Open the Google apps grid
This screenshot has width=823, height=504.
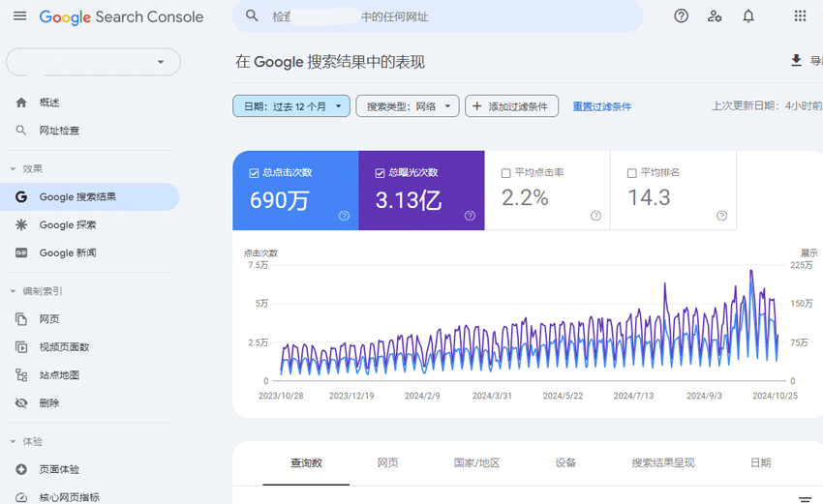(800, 16)
